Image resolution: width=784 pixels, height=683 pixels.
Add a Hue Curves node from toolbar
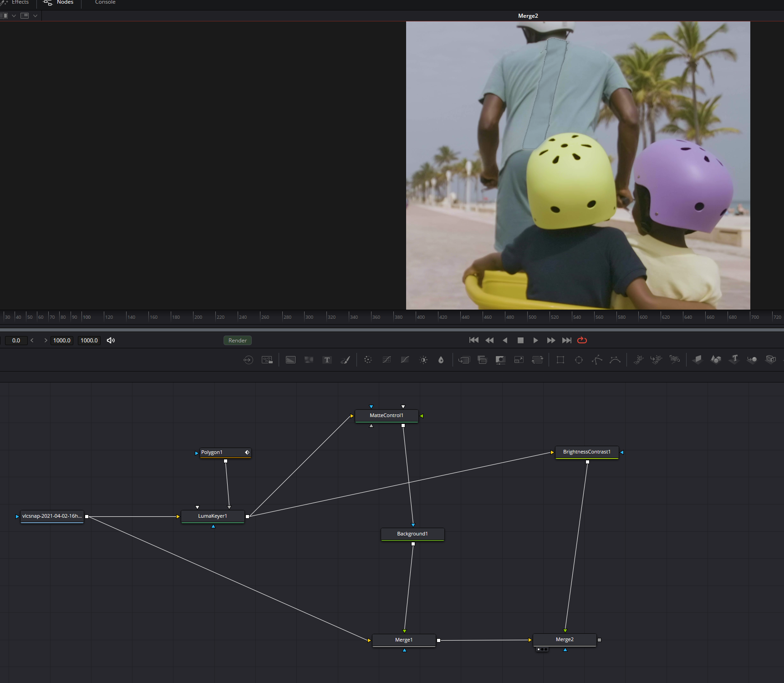(x=405, y=360)
